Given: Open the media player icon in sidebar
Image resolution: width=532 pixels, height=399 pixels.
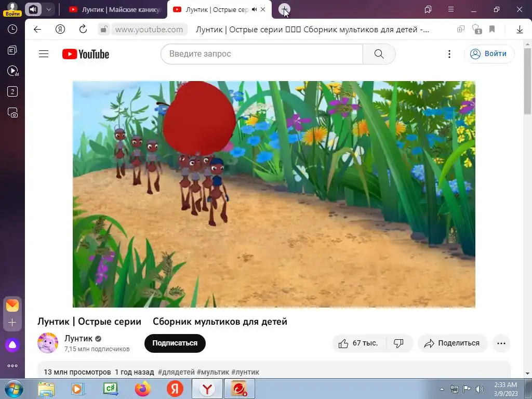Looking at the screenshot, I should (x=13, y=71).
